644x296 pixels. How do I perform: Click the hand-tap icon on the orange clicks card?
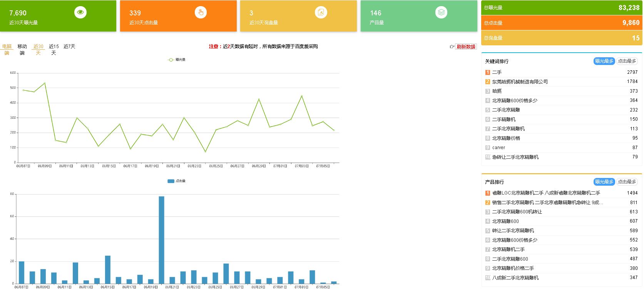coord(200,12)
